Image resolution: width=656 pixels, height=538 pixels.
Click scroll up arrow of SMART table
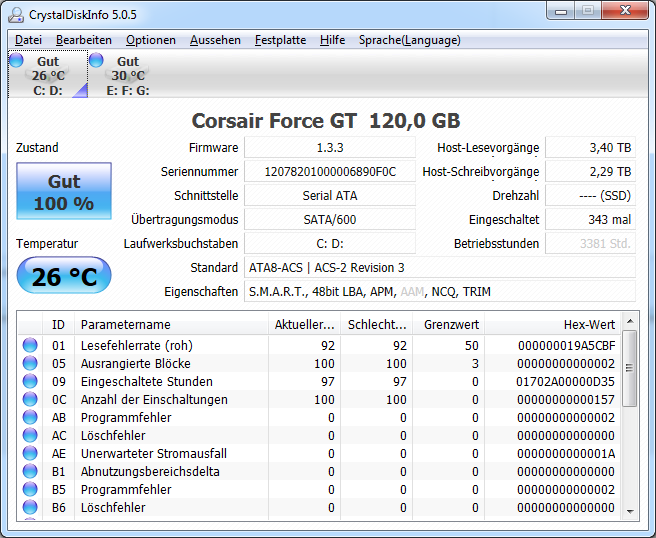coord(630,321)
